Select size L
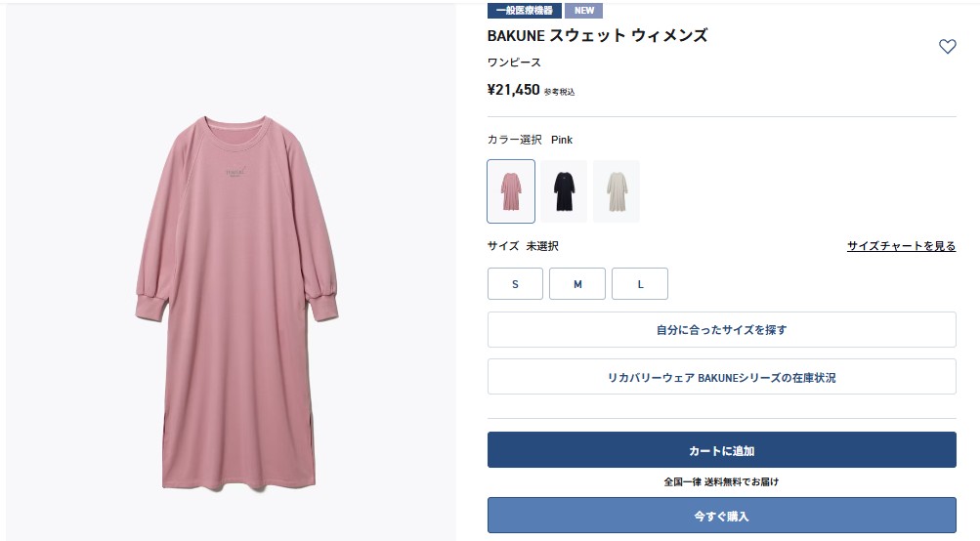980x541 pixels. click(640, 284)
